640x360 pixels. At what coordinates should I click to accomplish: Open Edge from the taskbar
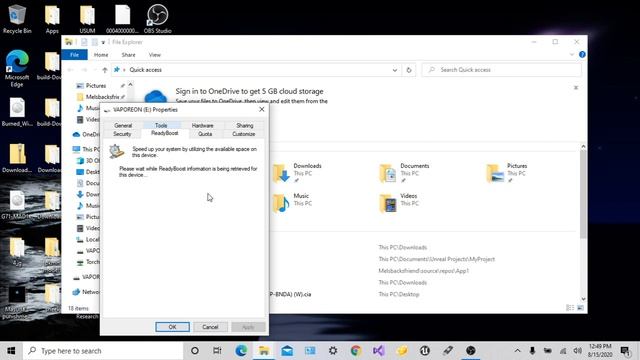coord(241,351)
